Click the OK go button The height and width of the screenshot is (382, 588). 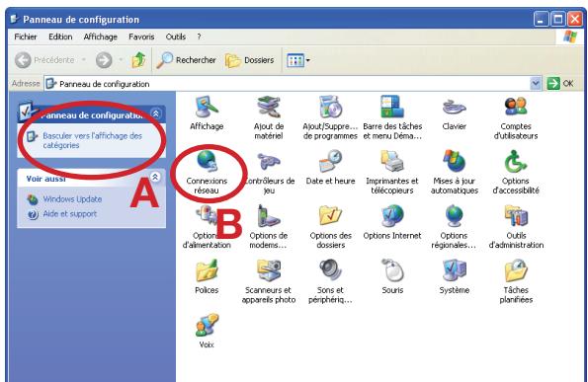coord(560,84)
